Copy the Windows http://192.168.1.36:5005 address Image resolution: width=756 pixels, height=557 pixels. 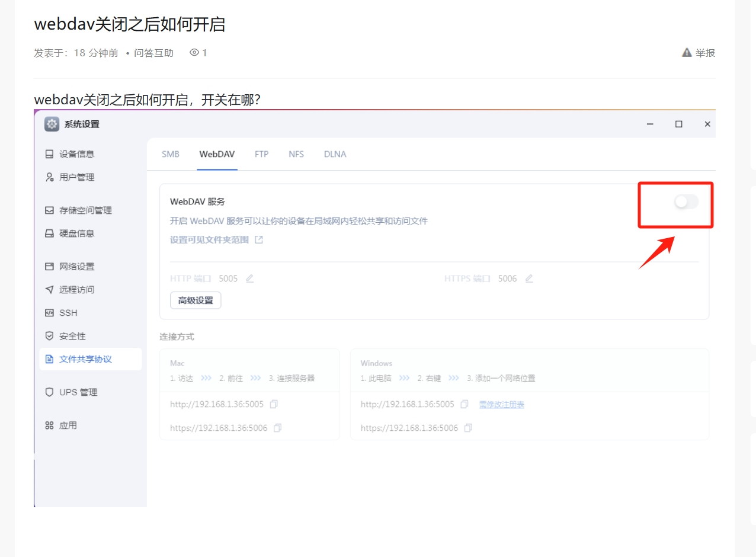coord(465,404)
